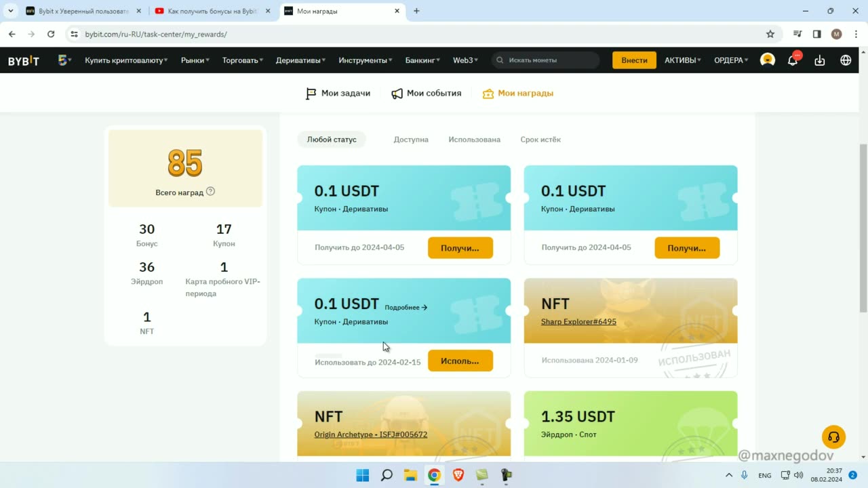Switch to the Мои события tab
This screenshot has height=488, width=868.
tap(427, 94)
